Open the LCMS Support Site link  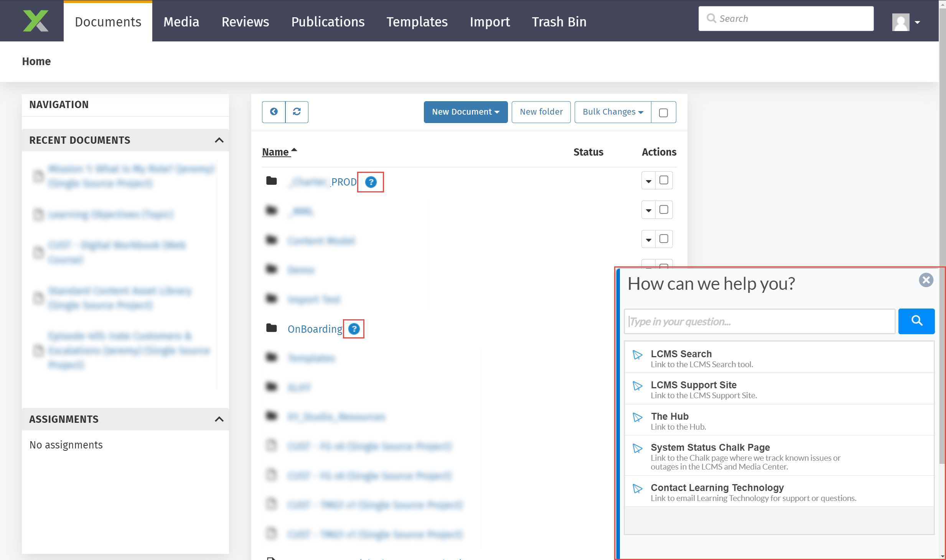coord(693,385)
